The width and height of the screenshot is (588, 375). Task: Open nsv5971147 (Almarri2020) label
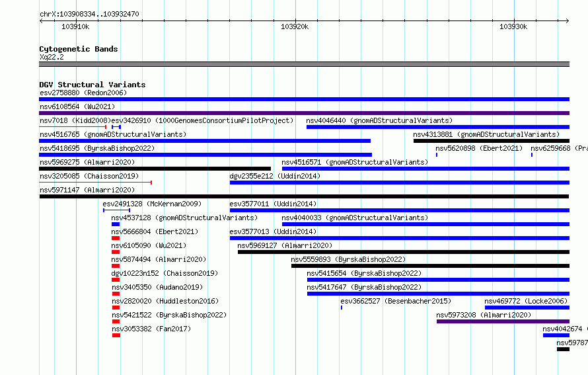(x=87, y=190)
